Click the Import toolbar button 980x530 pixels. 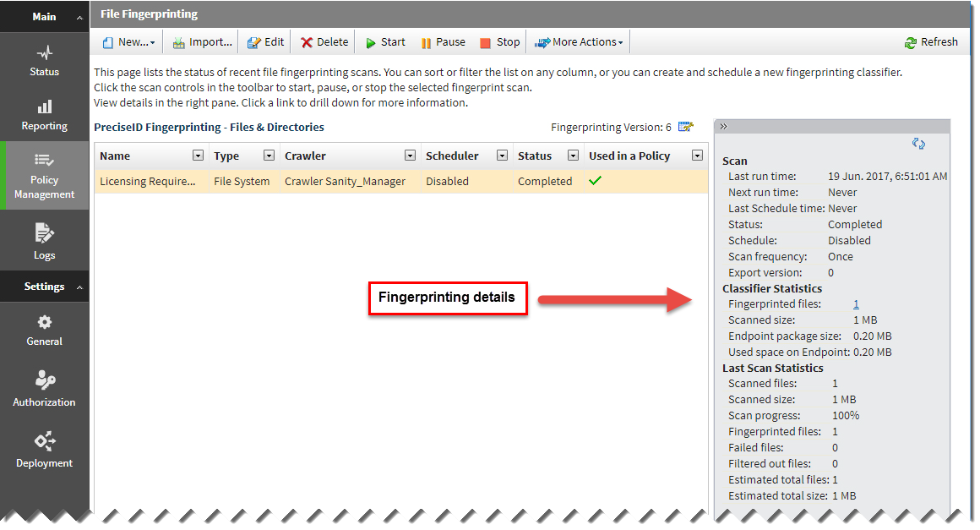click(x=203, y=42)
